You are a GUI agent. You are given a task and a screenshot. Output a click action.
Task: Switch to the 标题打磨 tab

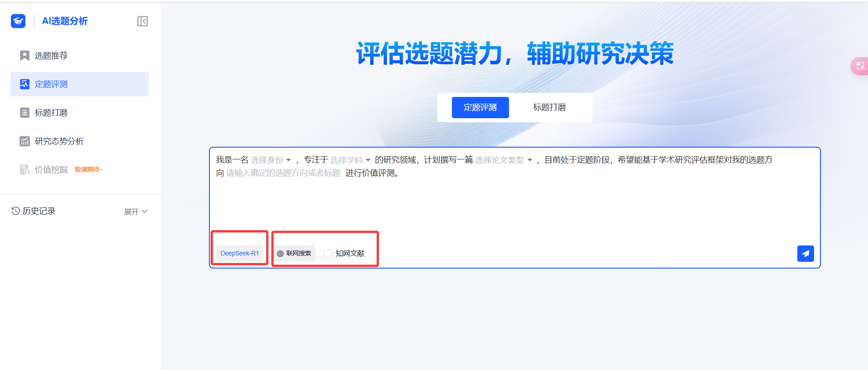coord(549,107)
